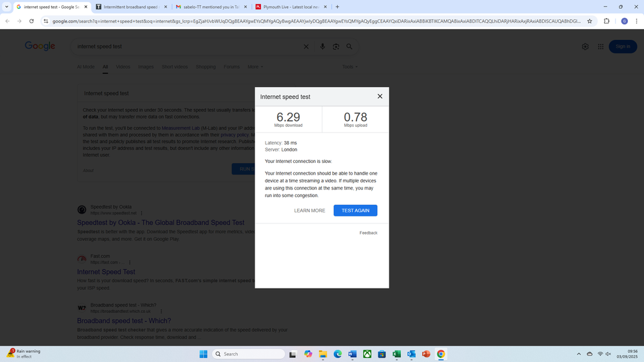This screenshot has width=644, height=362.
Task: Select the Images search tab
Action: pyautogui.click(x=146, y=67)
